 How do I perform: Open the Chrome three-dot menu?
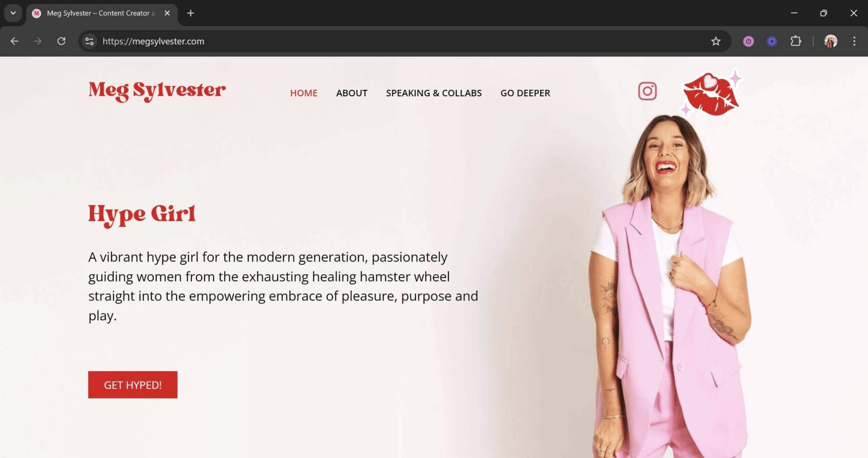(854, 42)
